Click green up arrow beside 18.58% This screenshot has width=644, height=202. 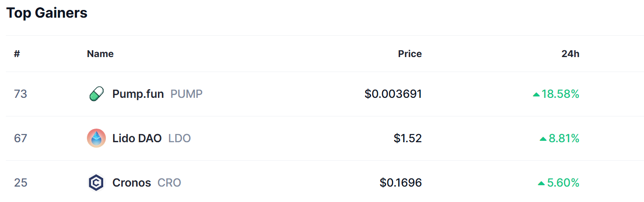coord(536,94)
